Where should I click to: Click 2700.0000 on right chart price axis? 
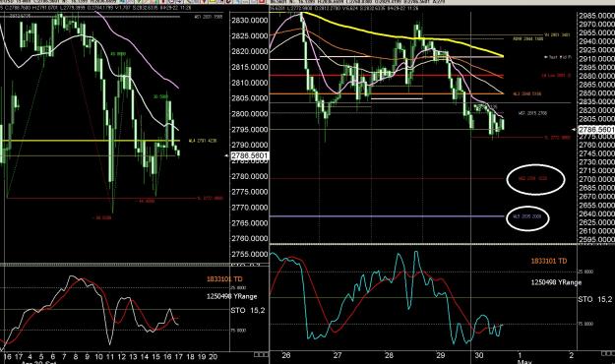point(596,179)
